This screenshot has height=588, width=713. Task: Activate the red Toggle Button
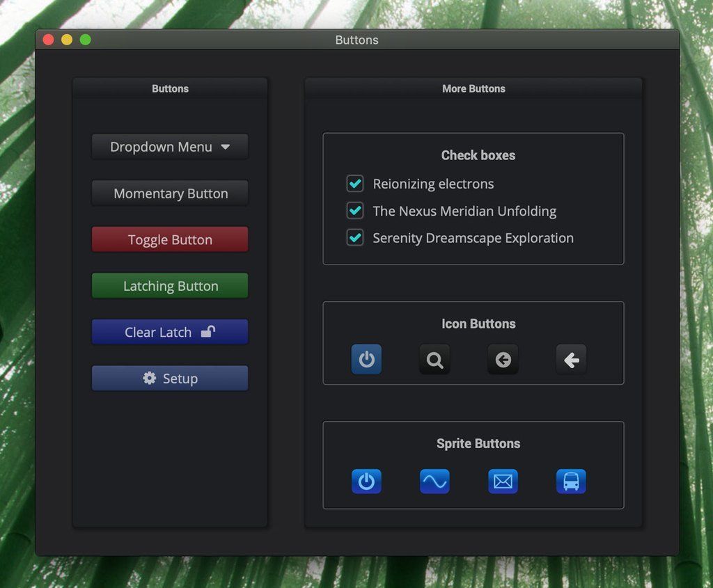point(169,239)
